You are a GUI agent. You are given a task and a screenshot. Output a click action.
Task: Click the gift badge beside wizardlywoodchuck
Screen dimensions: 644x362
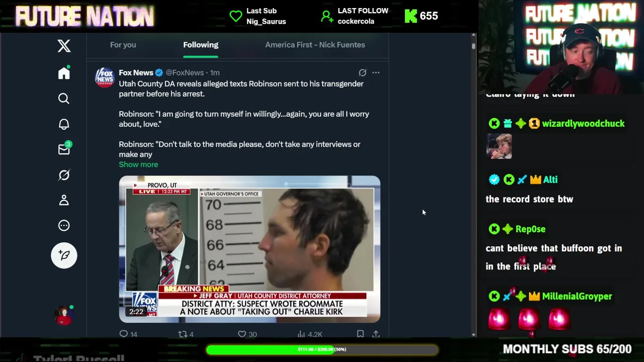(507, 124)
